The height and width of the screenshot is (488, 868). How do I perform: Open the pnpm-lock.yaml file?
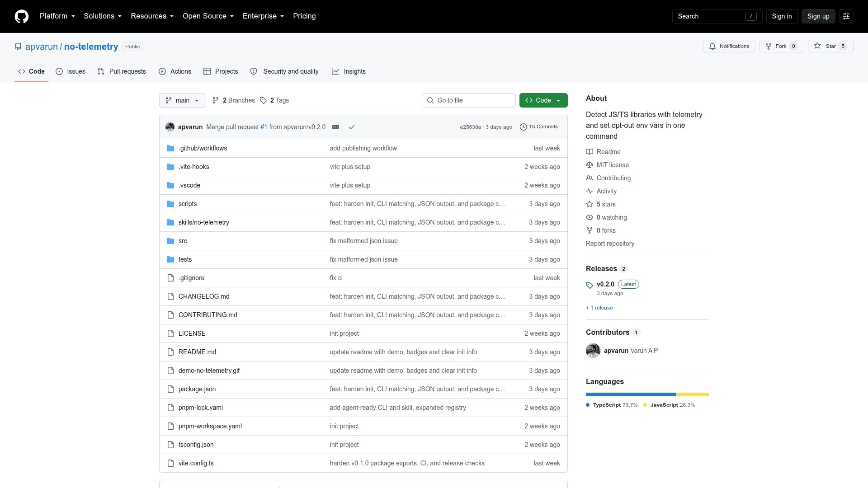point(201,408)
